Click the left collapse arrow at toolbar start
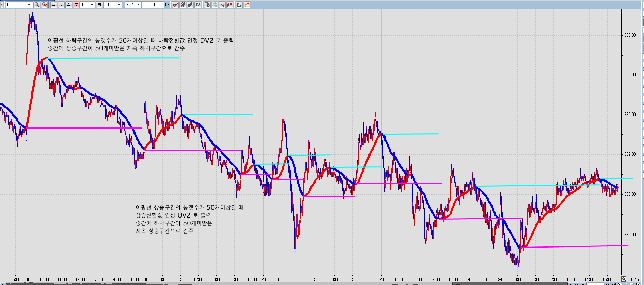The width and height of the screenshot is (644, 285). pyautogui.click(x=2, y=5)
